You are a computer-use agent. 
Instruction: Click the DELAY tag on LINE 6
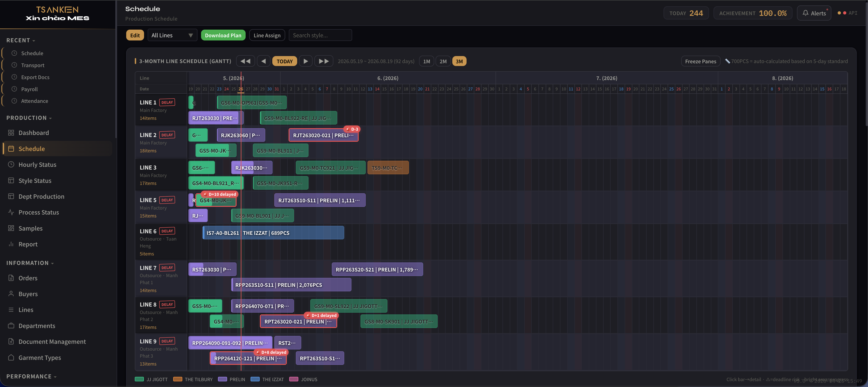[x=167, y=231]
